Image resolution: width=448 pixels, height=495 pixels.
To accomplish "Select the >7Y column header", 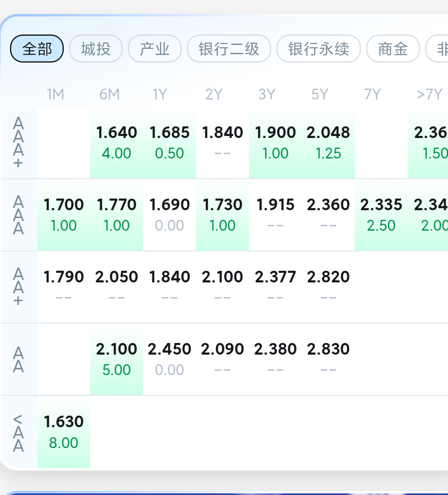I will click(430, 94).
